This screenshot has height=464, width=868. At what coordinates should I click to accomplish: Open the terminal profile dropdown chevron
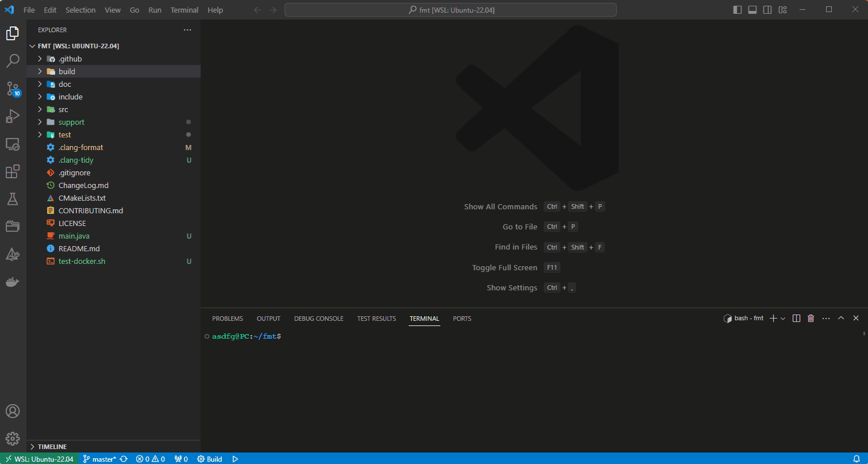click(x=782, y=318)
